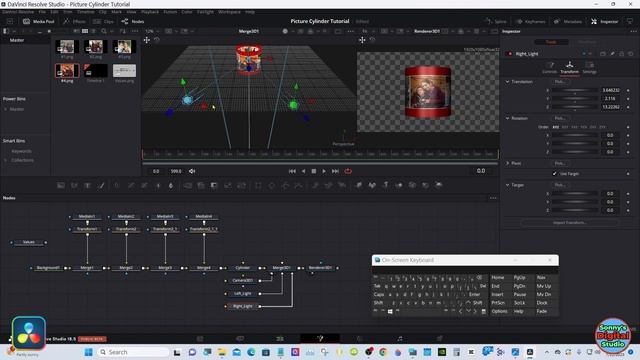Collapse the Target section
Image resolution: width=640 pixels, height=360 pixels.
pos(507,185)
